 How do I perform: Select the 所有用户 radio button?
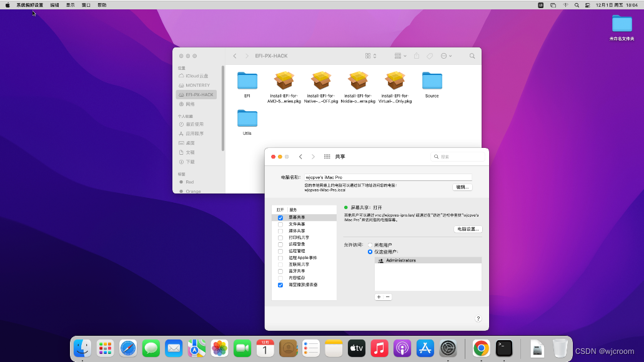[x=370, y=245]
